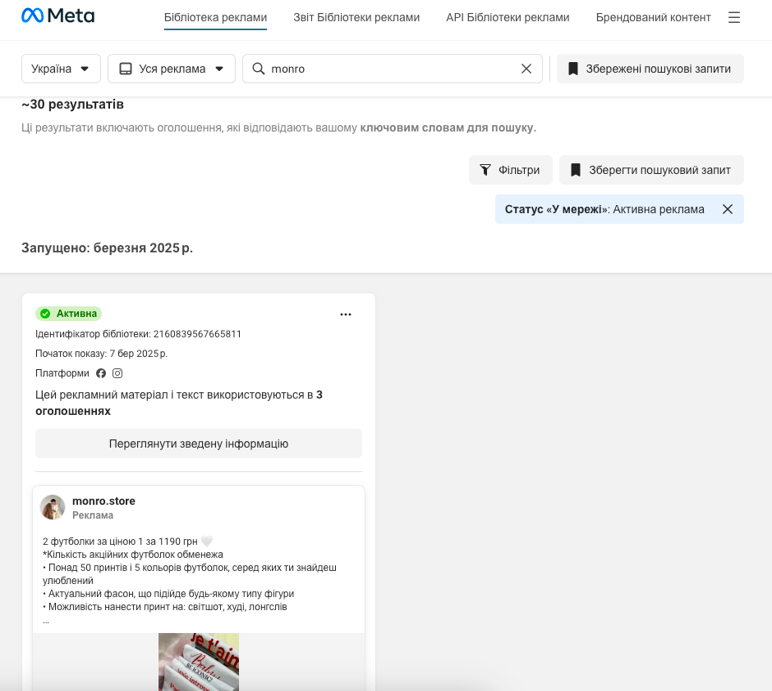Click the monro.store profile avatar
Image resolution: width=772 pixels, height=691 pixels.
(x=52, y=507)
